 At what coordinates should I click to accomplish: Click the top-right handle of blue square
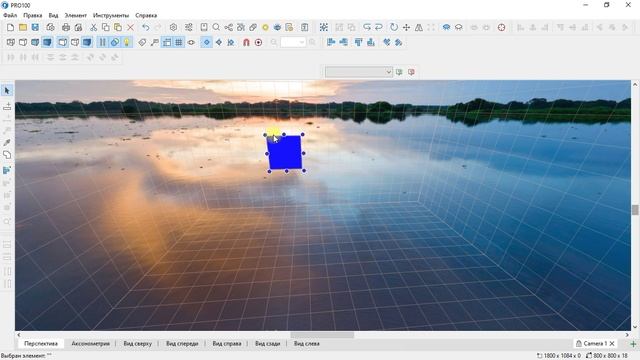tap(303, 134)
